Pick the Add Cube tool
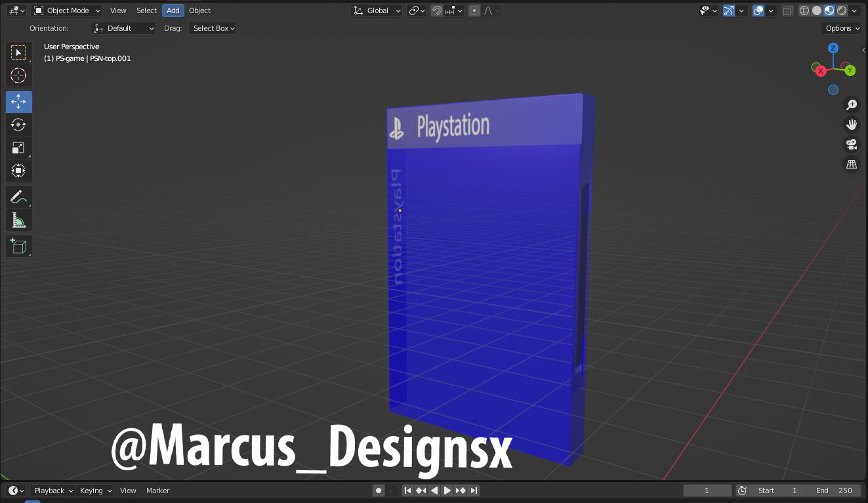Viewport: 868px width, 503px height. pyautogui.click(x=18, y=246)
